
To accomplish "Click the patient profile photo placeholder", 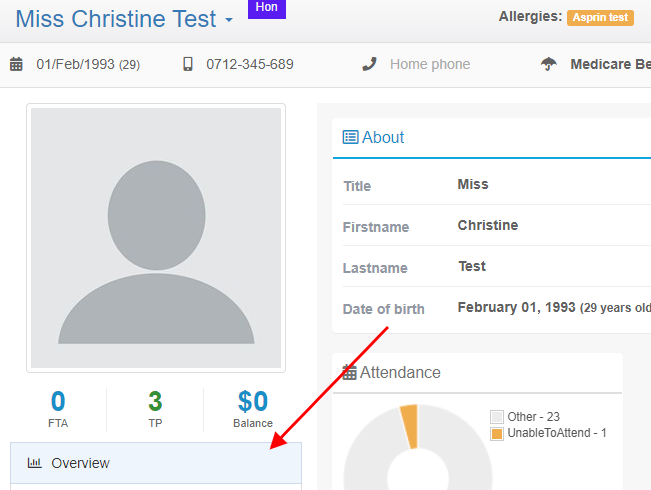I will (x=156, y=238).
